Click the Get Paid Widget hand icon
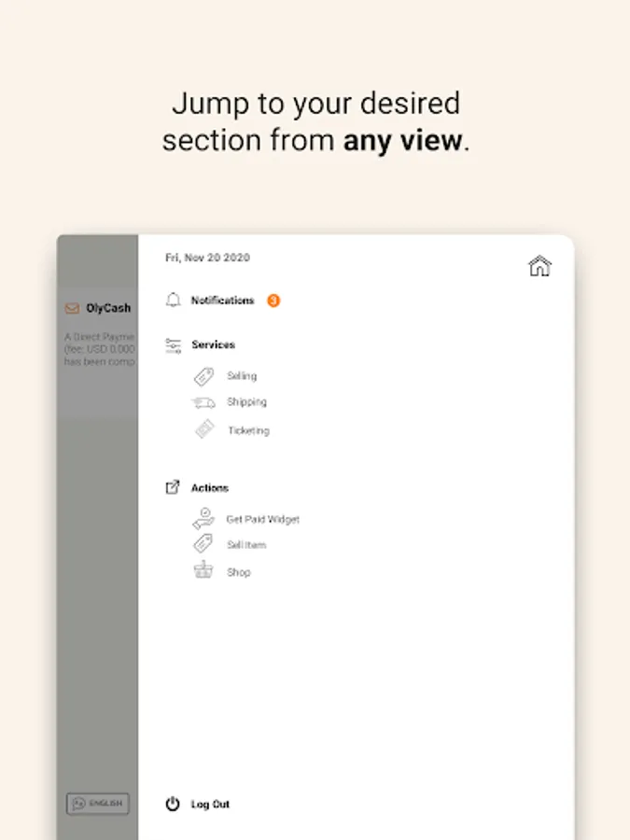Screen dimensions: 630x840 (203, 519)
